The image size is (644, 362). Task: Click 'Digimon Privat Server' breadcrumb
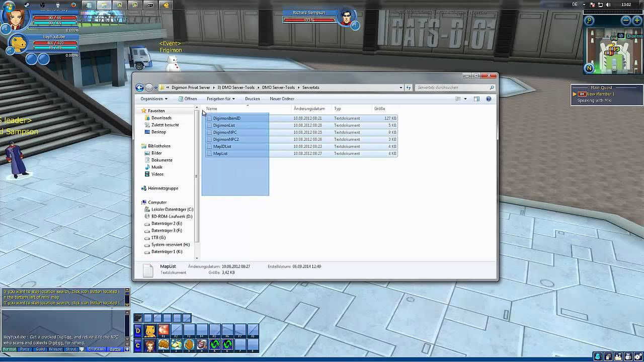coord(191,87)
